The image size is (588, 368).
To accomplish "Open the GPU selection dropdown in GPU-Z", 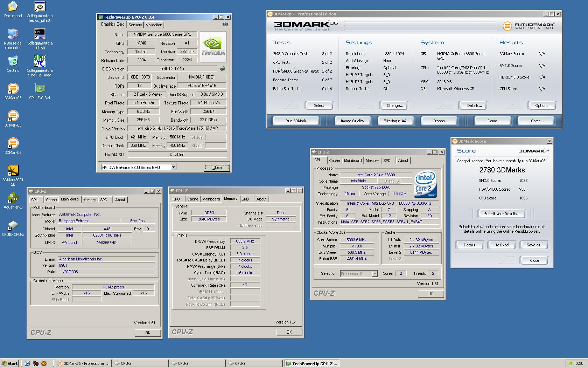I will click(x=173, y=168).
